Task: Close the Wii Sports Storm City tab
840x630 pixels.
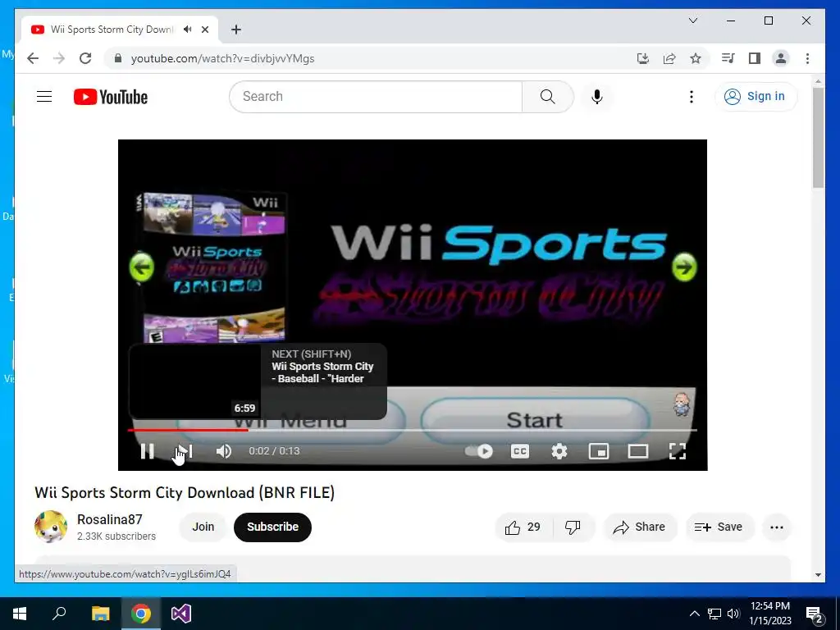Action: 205,30
